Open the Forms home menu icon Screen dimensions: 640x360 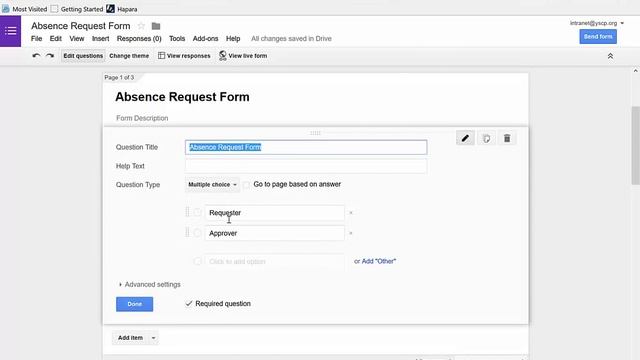(x=10, y=31)
